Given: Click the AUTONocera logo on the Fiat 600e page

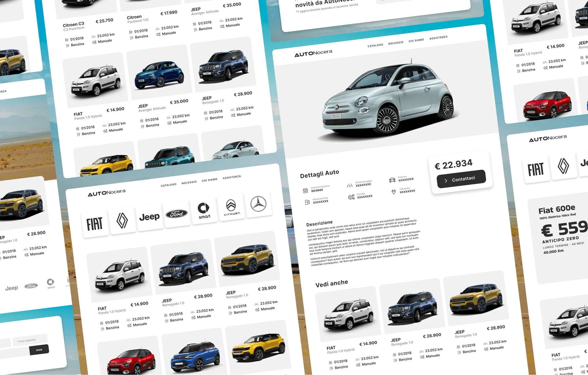Looking at the screenshot, I should click(548, 138).
